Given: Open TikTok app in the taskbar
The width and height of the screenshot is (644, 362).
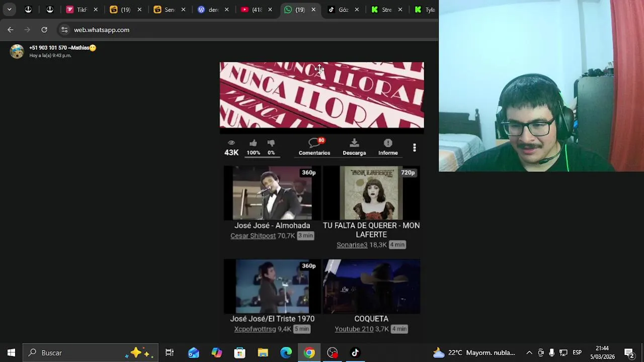Looking at the screenshot, I should point(355,352).
